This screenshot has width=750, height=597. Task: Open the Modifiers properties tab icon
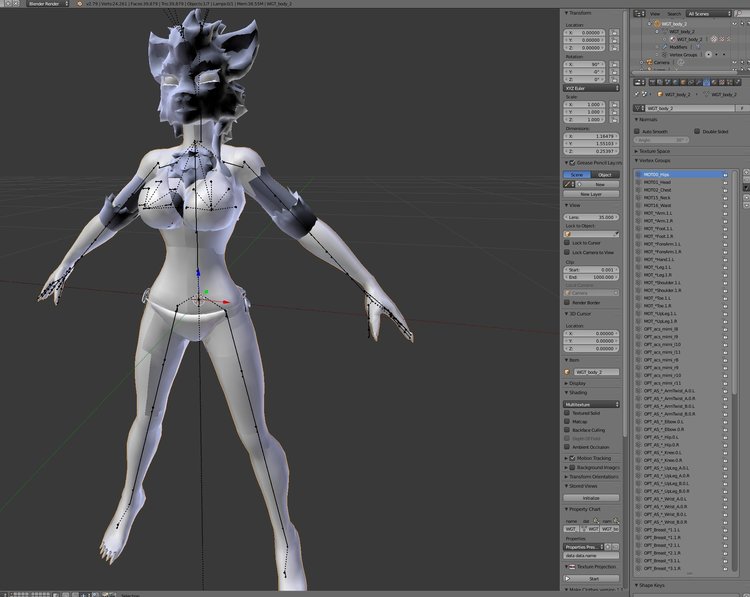tap(699, 82)
